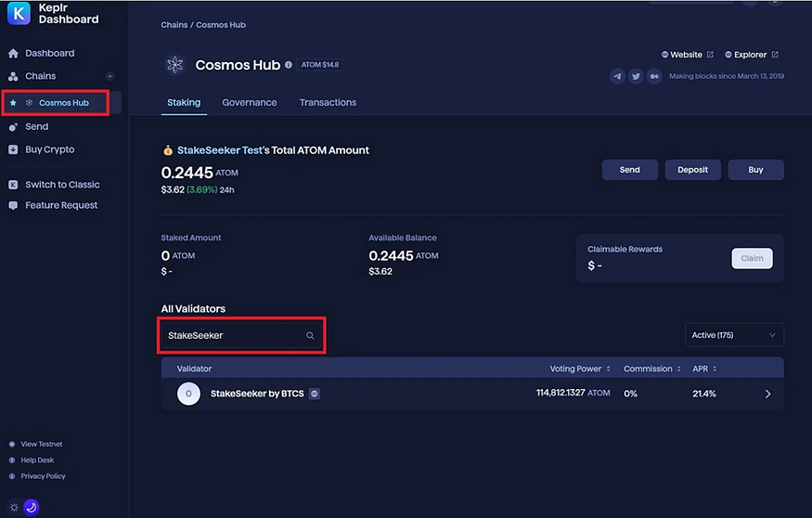Click the StakeSeeker validator avatar
812x518 pixels.
tap(188, 394)
